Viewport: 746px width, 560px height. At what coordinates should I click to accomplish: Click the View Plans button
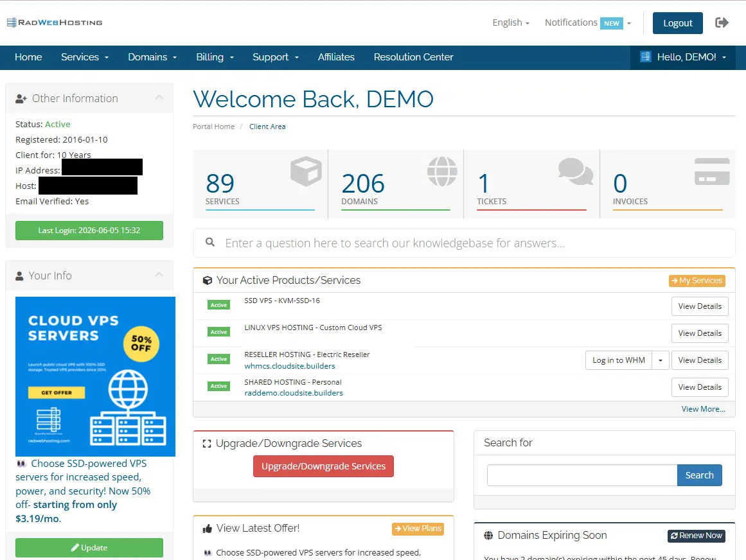point(418,529)
